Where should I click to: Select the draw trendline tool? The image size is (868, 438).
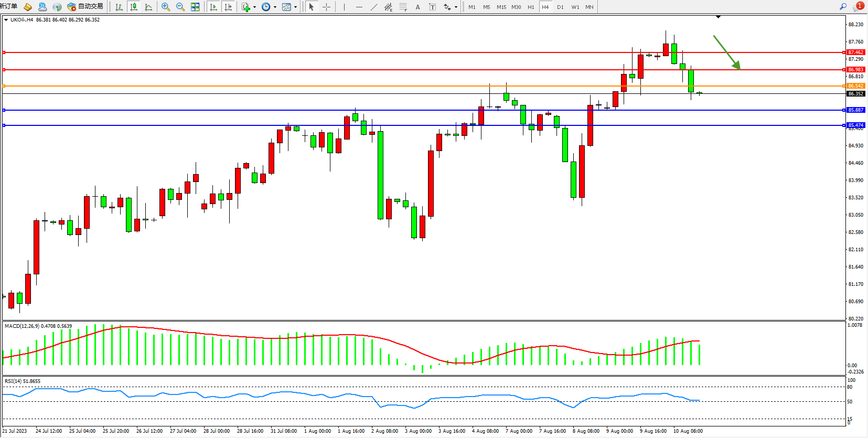pyautogui.click(x=373, y=7)
